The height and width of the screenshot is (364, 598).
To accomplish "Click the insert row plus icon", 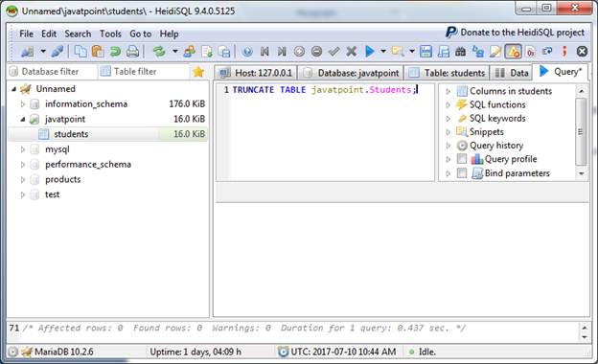I will tap(299, 51).
